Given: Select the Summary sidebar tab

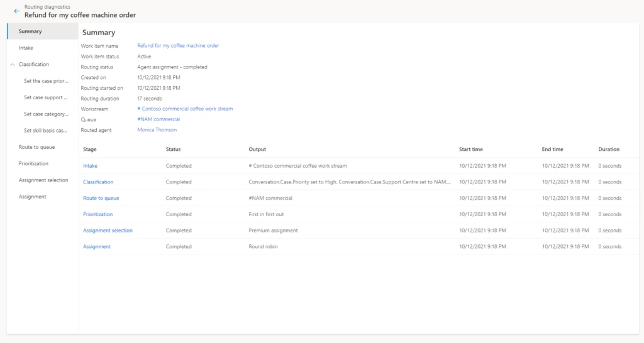Looking at the screenshot, I should point(30,31).
